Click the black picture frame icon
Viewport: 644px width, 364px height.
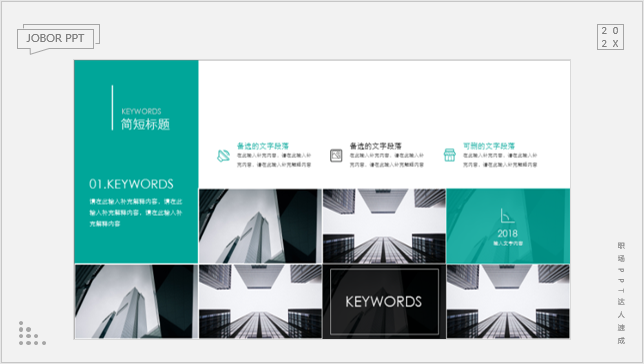(336, 156)
